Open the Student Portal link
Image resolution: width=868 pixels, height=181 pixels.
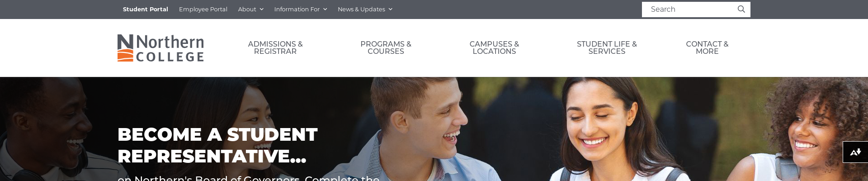[x=146, y=9]
